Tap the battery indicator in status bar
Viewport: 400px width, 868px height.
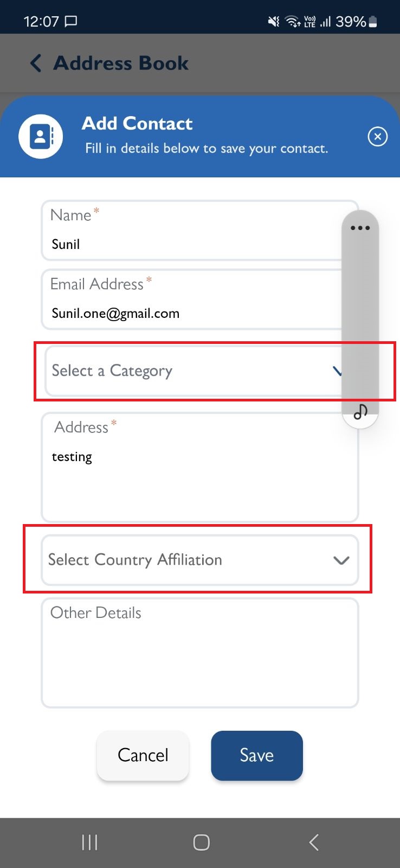(372, 22)
